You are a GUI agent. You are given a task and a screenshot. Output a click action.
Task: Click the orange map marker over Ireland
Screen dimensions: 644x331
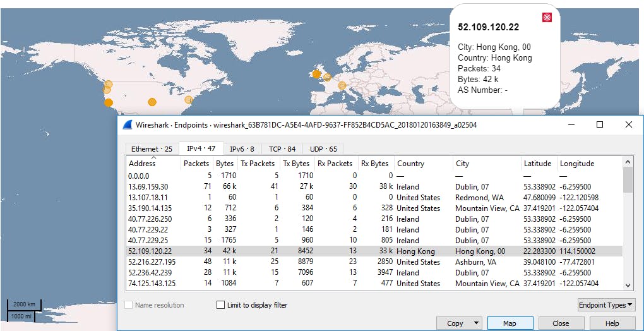(316, 74)
